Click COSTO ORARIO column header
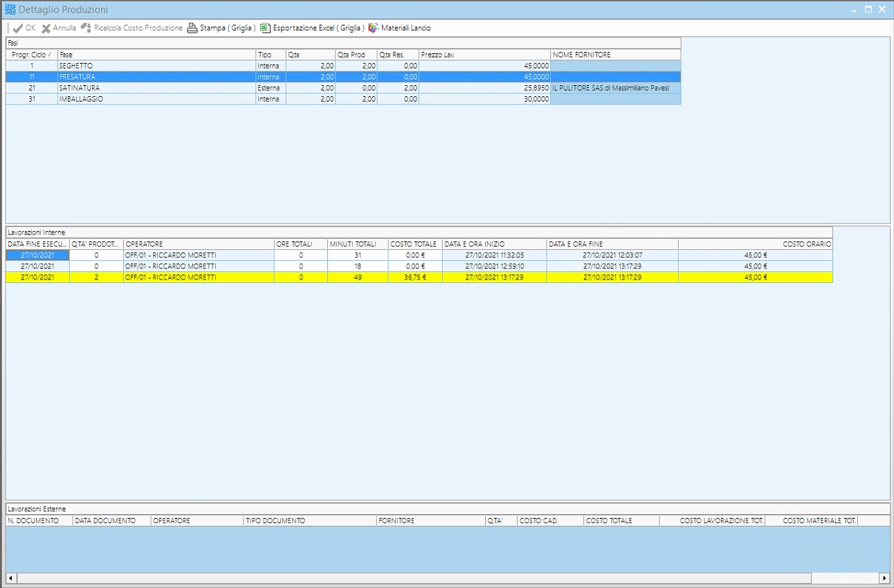 756,244
